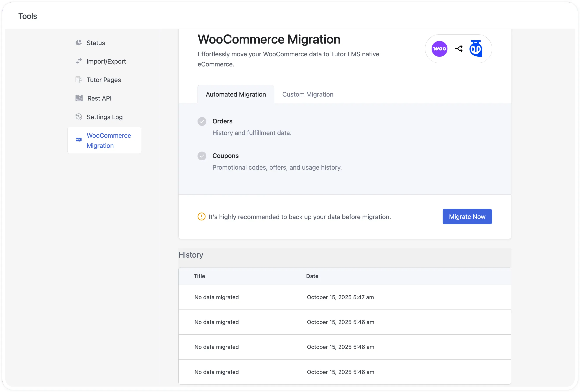Click the backup recommendation message

(299, 217)
